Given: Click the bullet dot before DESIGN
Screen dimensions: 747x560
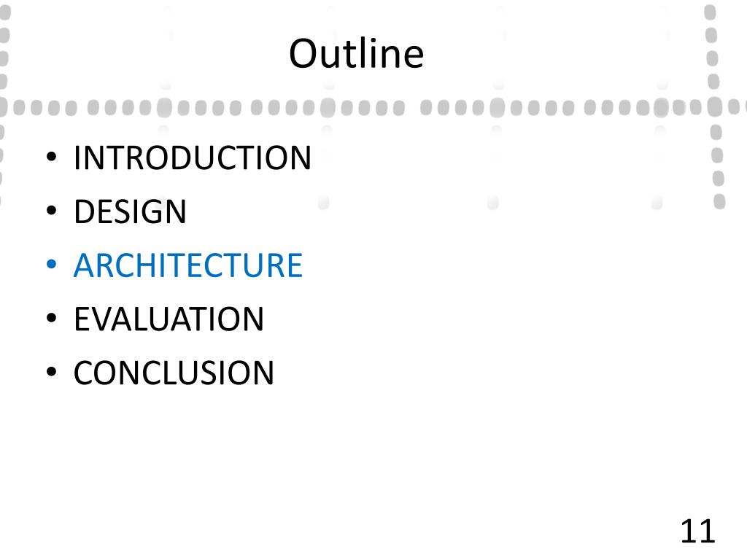Looking at the screenshot, I should tap(52, 211).
